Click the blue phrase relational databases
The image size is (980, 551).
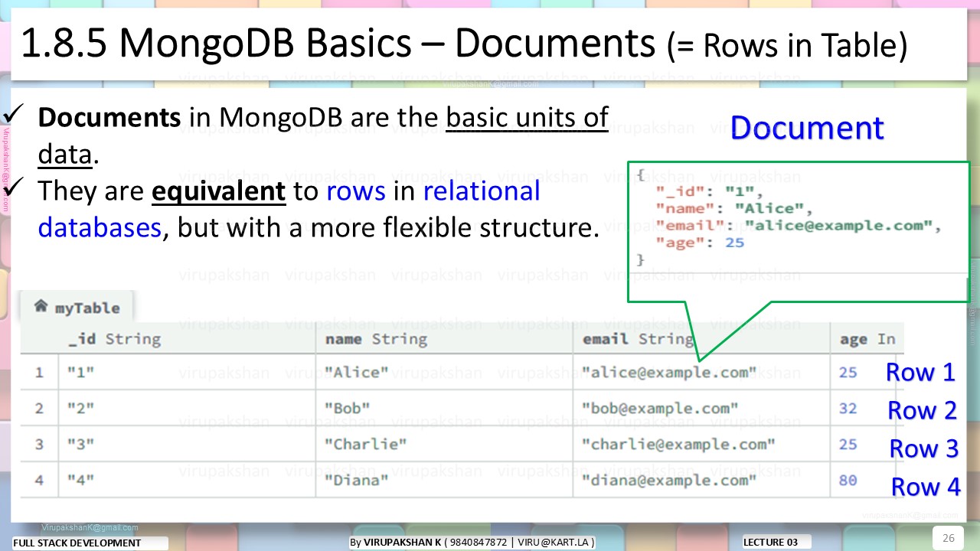[x=289, y=209]
